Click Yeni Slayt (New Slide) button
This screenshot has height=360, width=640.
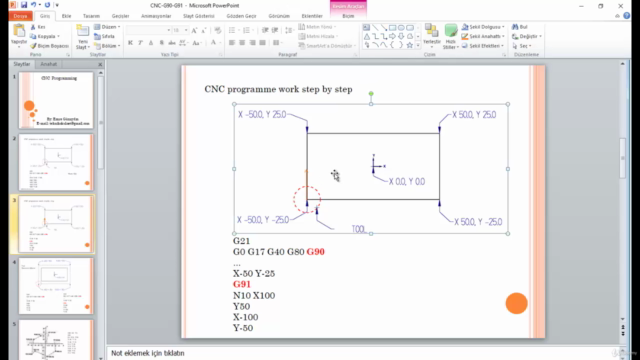[82, 37]
